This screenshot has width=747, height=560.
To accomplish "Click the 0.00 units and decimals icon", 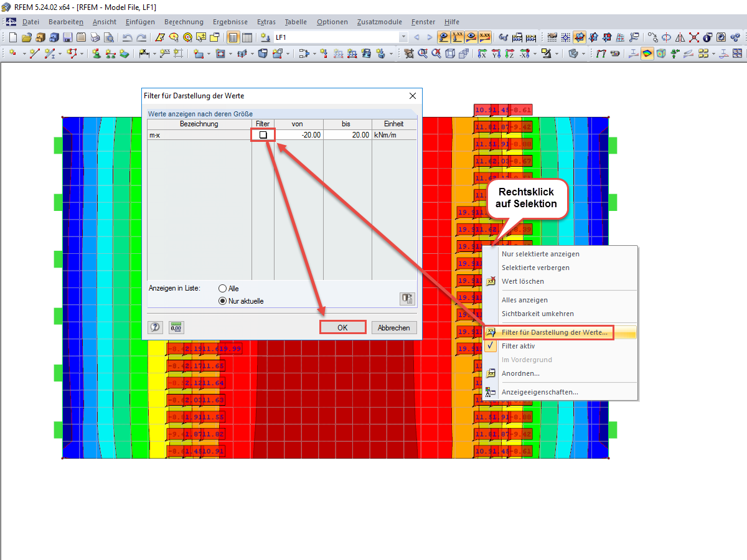I will 176,327.
